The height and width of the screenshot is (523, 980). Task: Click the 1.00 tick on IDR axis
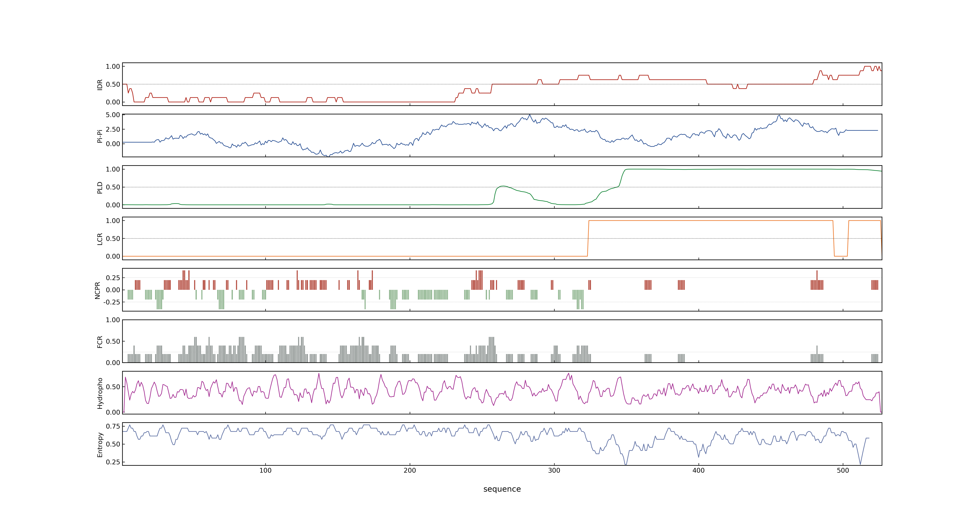point(113,67)
